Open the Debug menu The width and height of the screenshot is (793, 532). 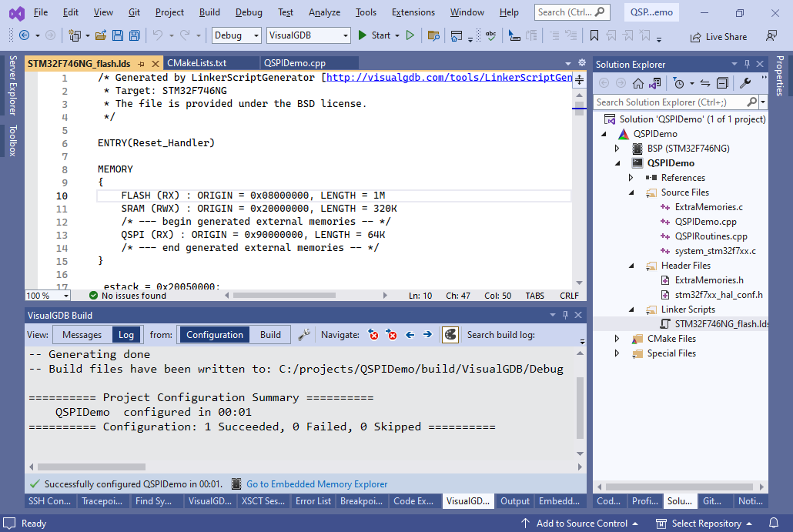249,12
